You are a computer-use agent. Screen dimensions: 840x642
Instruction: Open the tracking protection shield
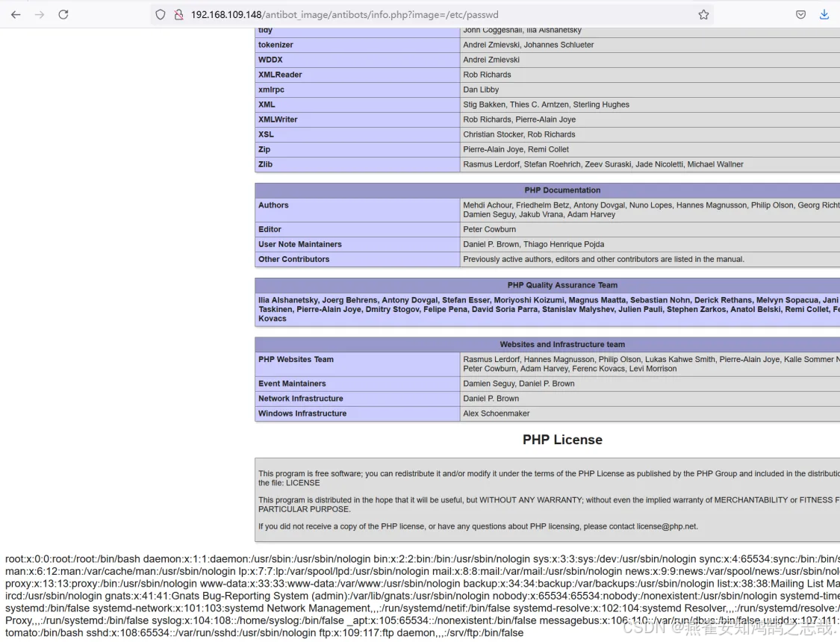(x=161, y=14)
